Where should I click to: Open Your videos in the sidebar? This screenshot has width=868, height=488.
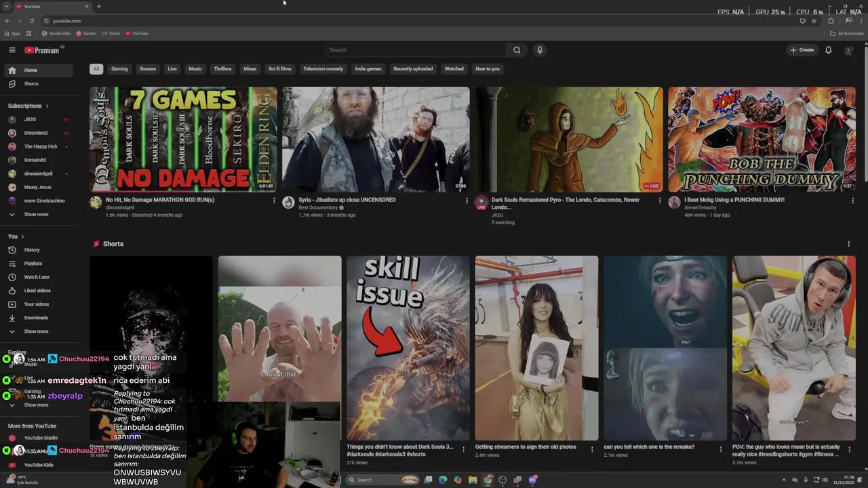39,304
